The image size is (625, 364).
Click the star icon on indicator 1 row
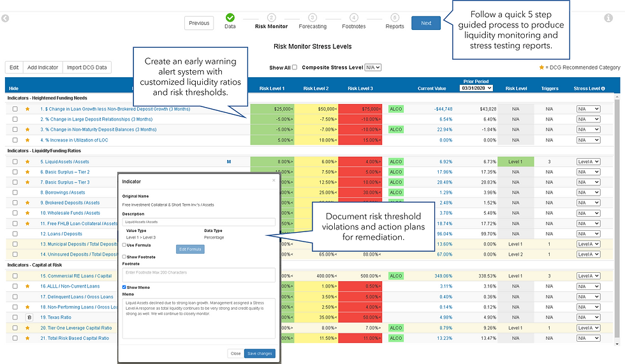click(x=27, y=109)
